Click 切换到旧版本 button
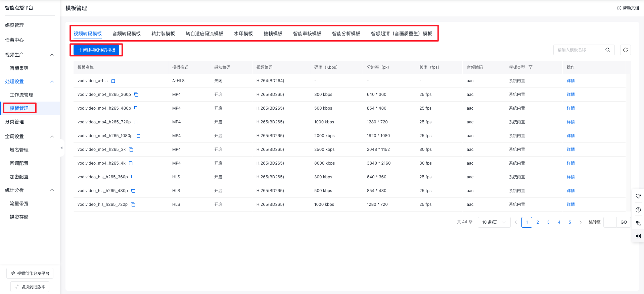 click(x=30, y=287)
